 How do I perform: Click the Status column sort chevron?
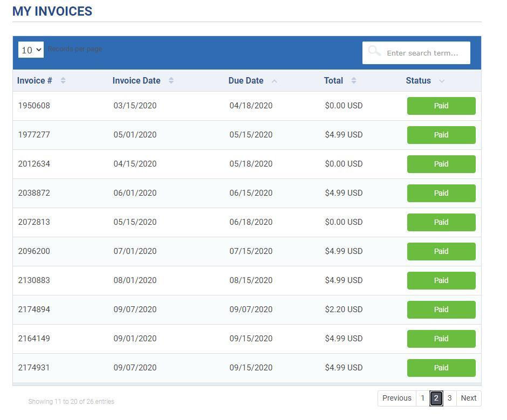pos(442,81)
